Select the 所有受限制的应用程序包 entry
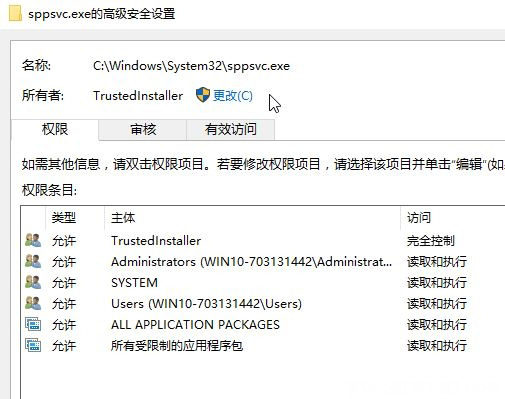Screen dimensions: 505x399 [263, 346]
